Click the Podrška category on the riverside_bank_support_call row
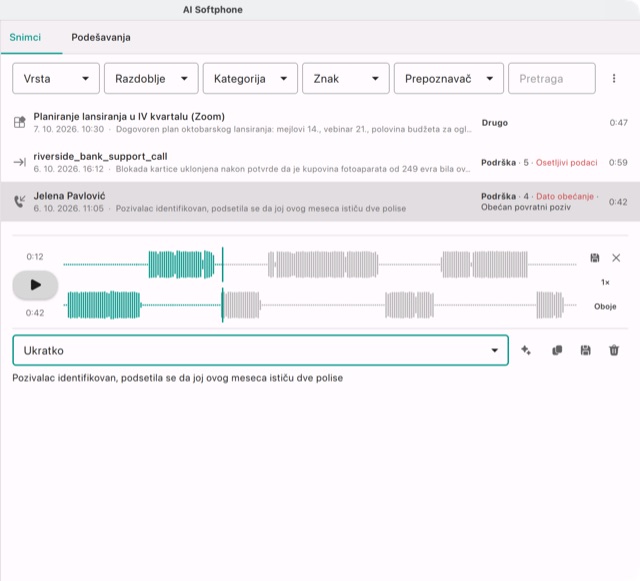 point(498,163)
